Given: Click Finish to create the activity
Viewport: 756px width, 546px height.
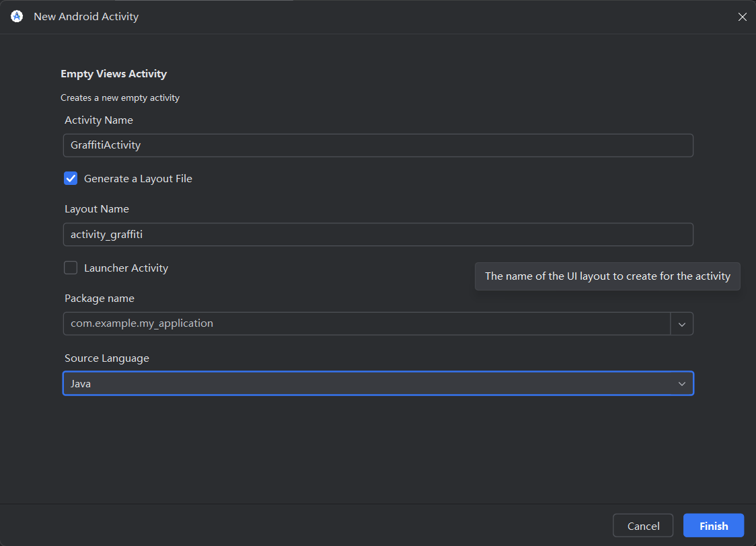Looking at the screenshot, I should [x=713, y=526].
